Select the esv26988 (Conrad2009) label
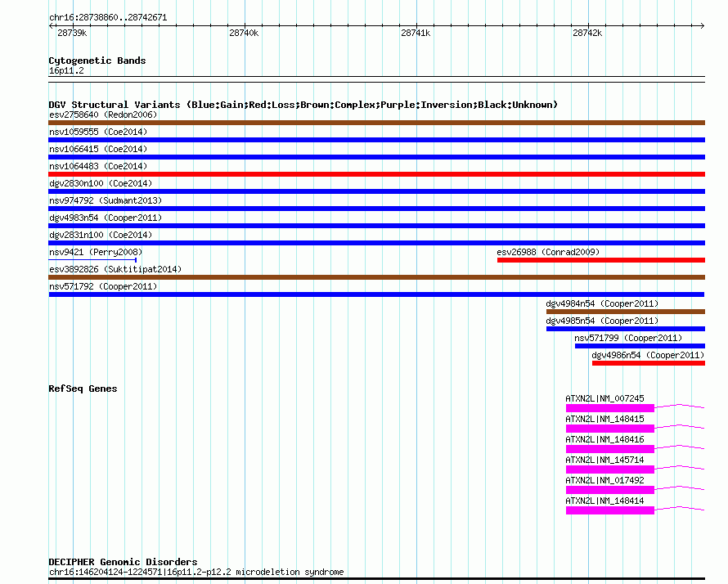Screen dimensions: 728x584 (548, 252)
